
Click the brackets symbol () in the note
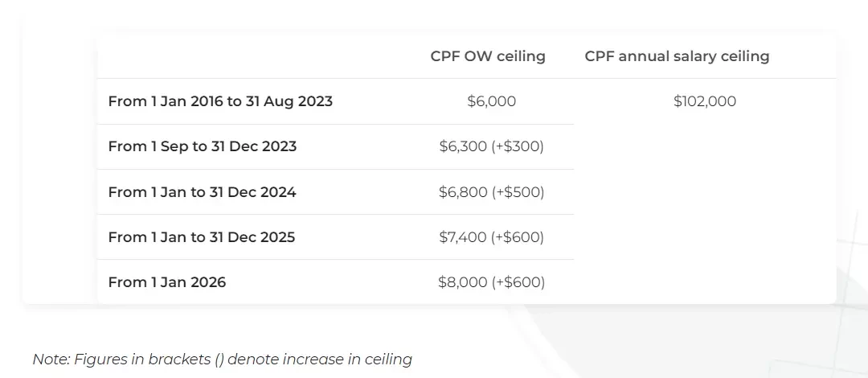(x=219, y=360)
